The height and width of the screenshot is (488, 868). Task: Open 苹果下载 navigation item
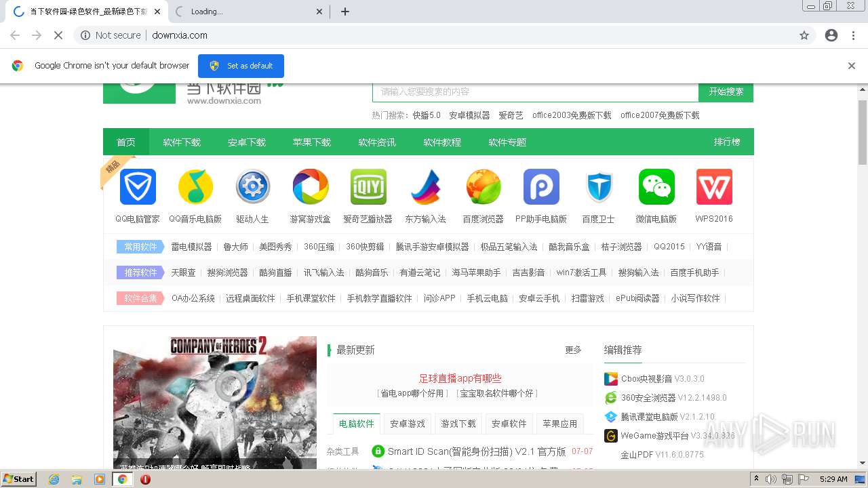pos(312,142)
